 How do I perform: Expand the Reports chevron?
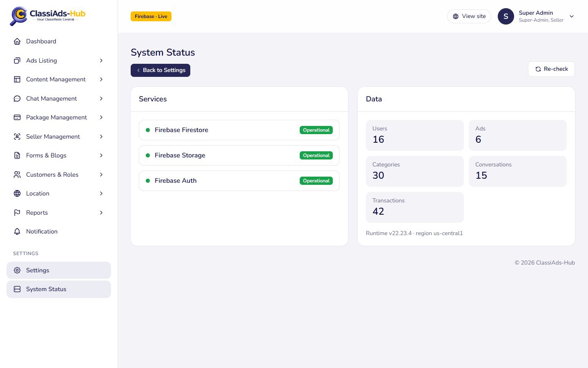tap(101, 213)
